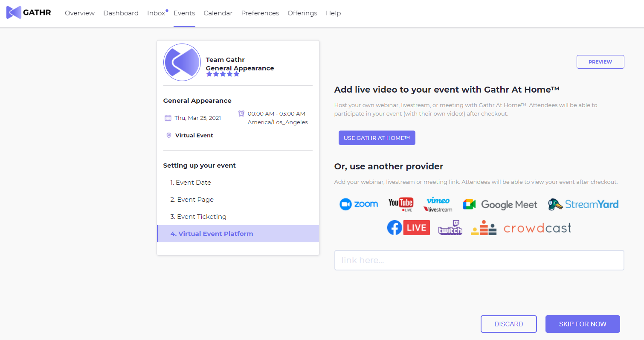Click 'Setting up your event' heading
This screenshot has height=340, width=644.
click(200, 166)
